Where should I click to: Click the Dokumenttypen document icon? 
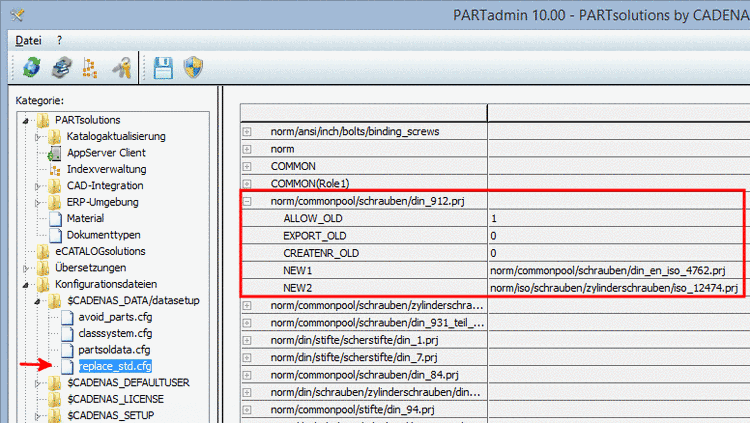point(55,235)
